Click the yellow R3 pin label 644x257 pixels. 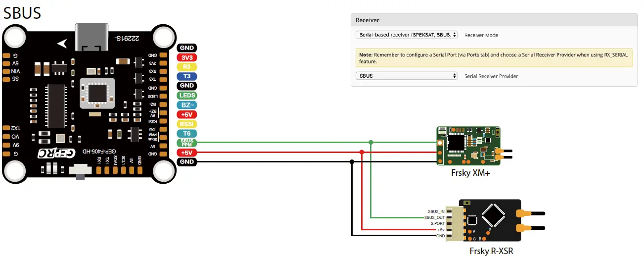[186, 67]
